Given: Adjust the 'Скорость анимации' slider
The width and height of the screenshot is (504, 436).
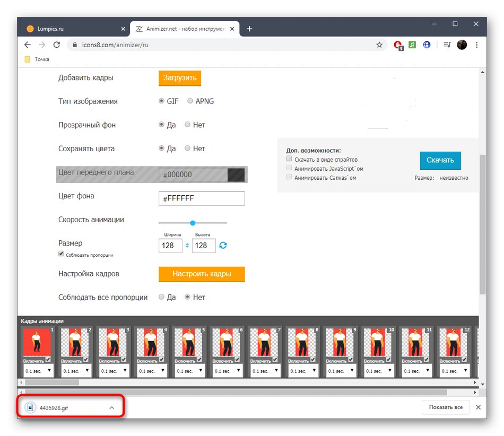Looking at the screenshot, I should 192,223.
